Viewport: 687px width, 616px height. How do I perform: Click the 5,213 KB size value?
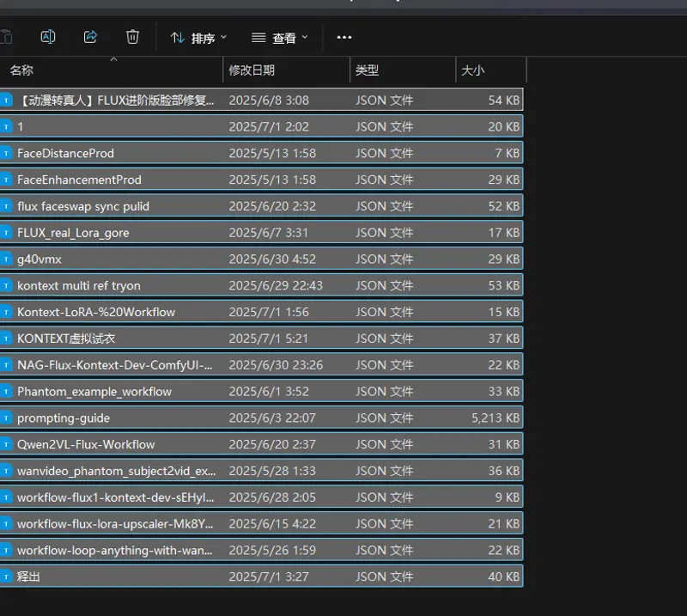[x=495, y=418]
